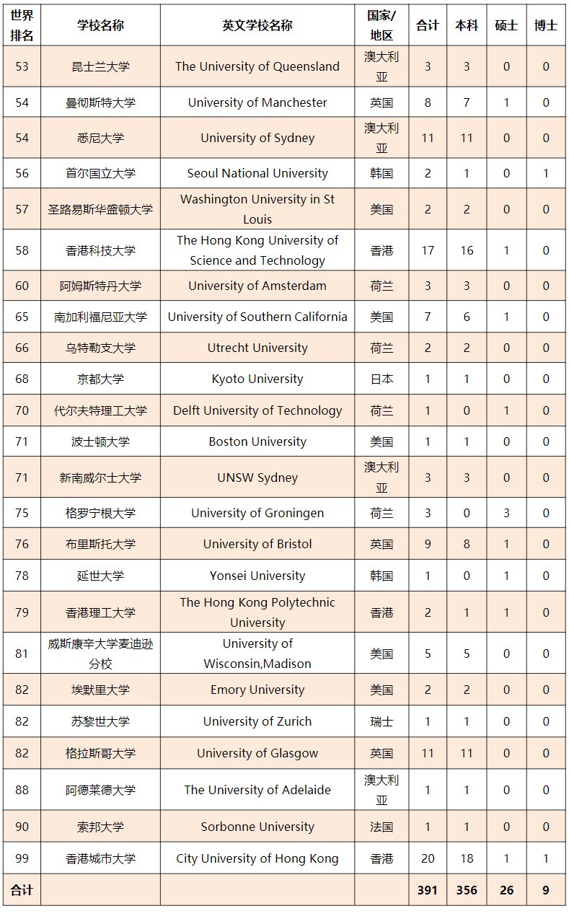Click the '英文学校名称' column header

(257, 25)
